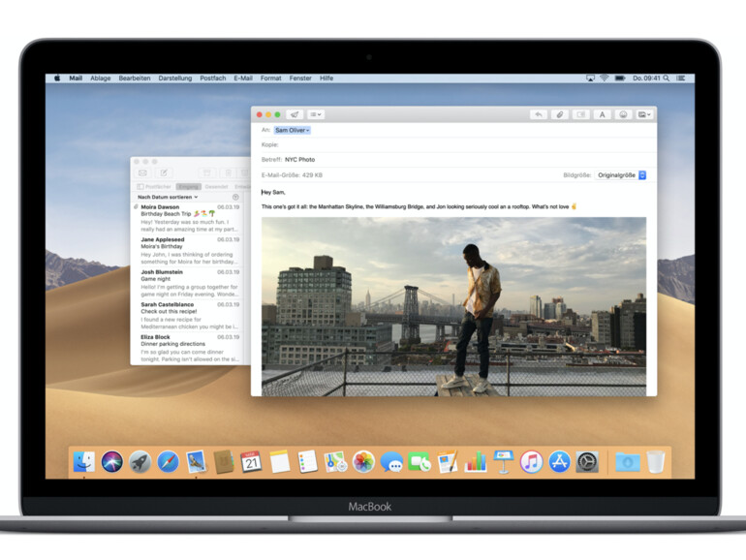Click the reply arrow button in compose toolbar
746x560 pixels.
[539, 114]
